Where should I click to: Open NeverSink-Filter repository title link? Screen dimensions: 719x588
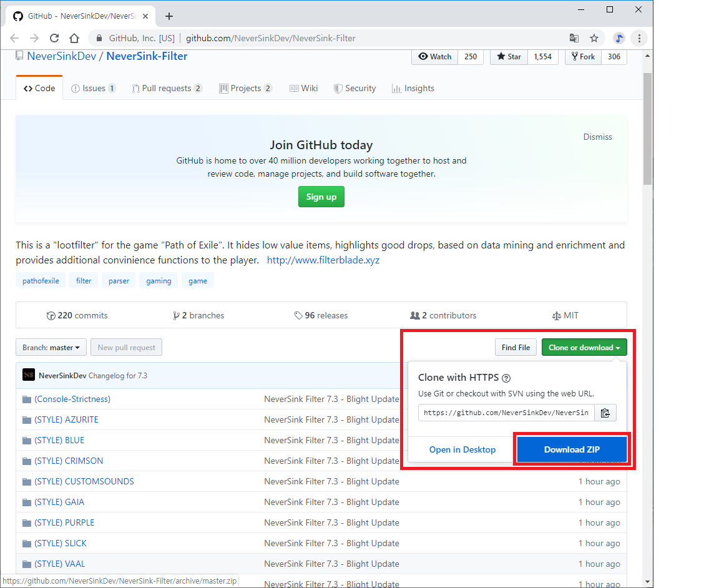[147, 56]
